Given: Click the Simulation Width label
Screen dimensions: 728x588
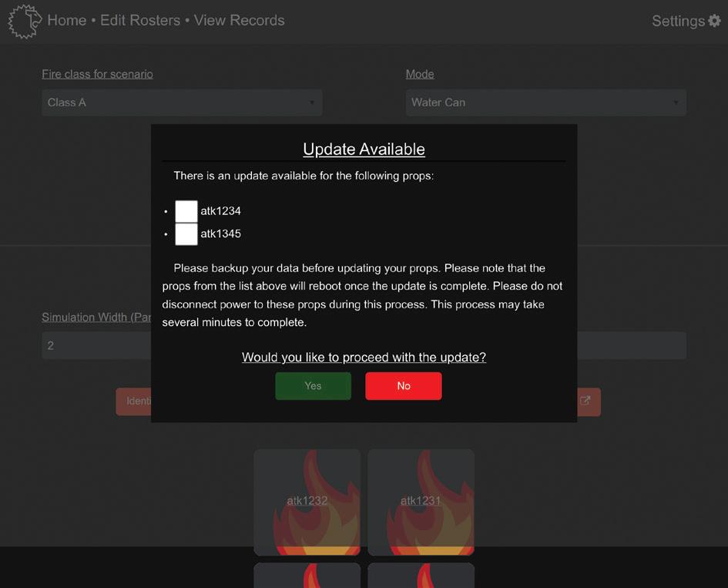Looking at the screenshot, I should pyautogui.click(x=96, y=318).
